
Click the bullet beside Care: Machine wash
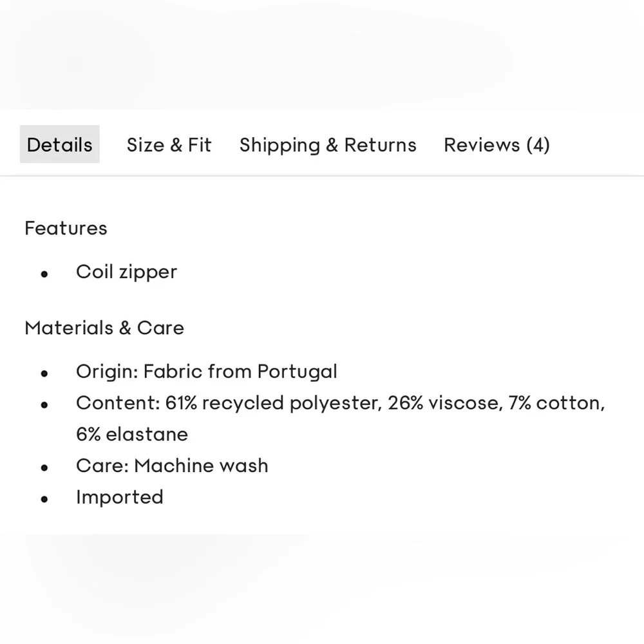pos(44,468)
